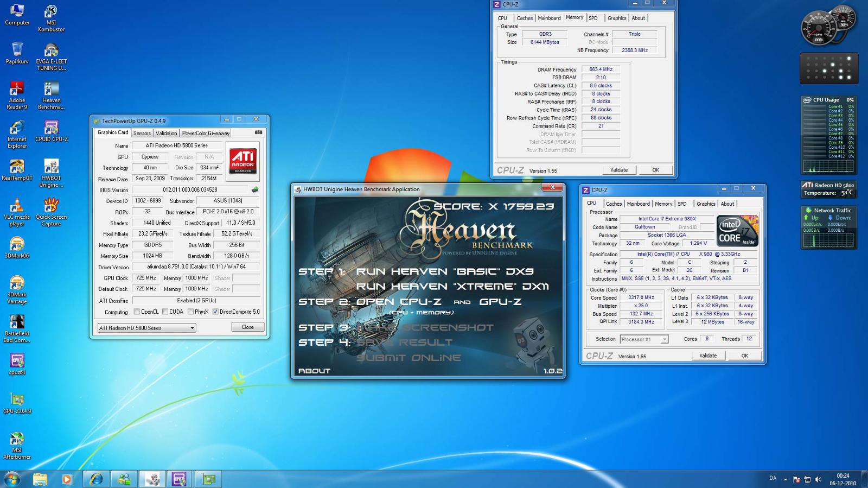Open Processor #1 selection dropdown
This screenshot has height=488, width=868.
point(644,339)
